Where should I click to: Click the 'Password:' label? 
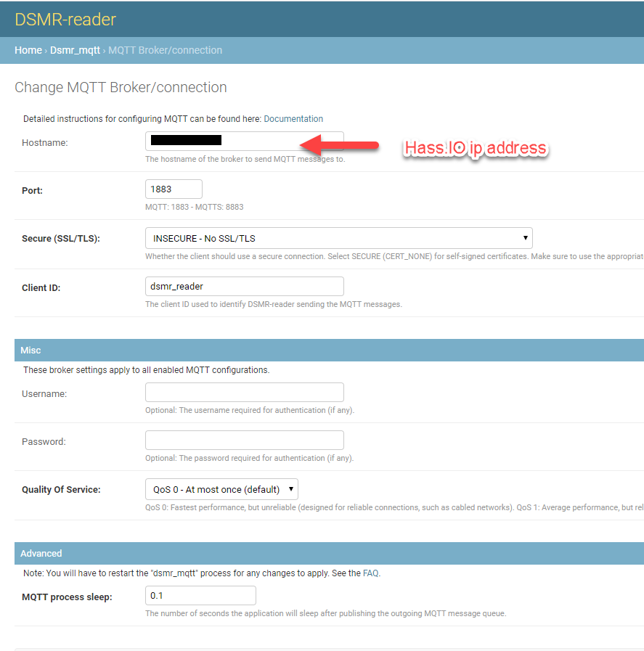(x=44, y=442)
